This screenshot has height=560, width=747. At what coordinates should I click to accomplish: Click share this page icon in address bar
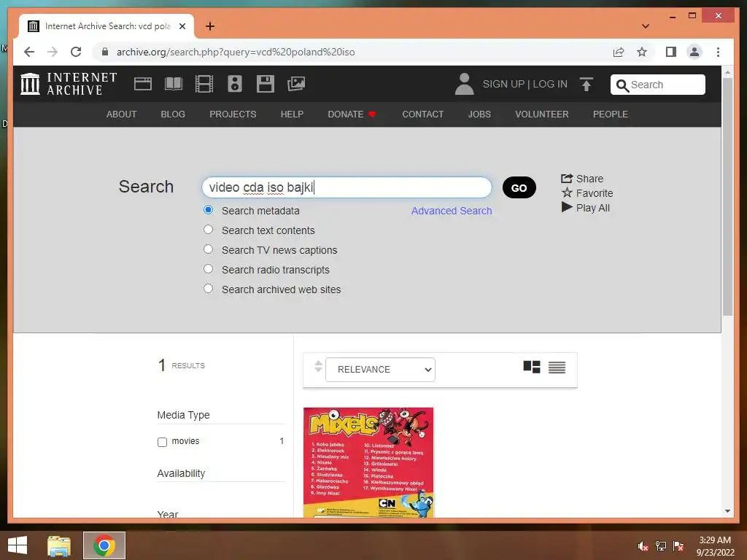point(619,52)
